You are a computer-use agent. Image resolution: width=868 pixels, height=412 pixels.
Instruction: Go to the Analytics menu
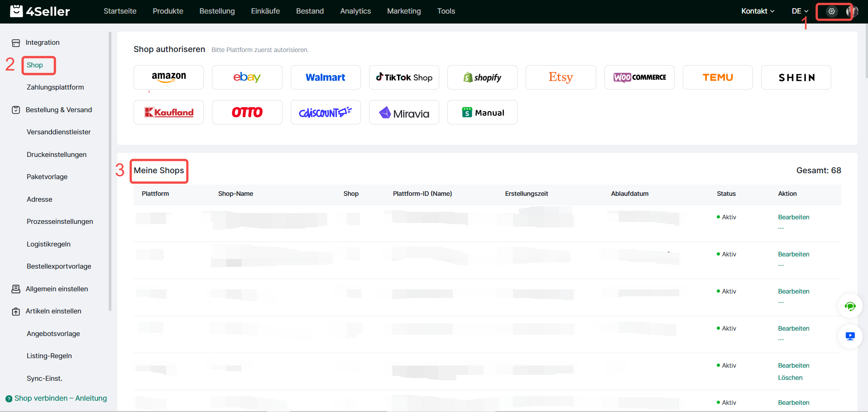pyautogui.click(x=355, y=11)
